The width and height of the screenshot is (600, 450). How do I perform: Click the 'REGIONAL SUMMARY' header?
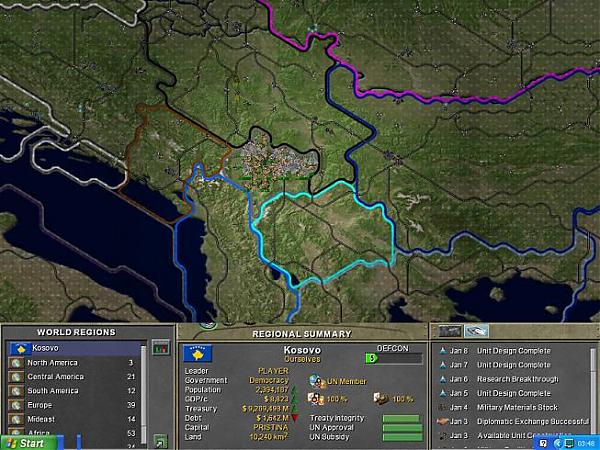[x=302, y=334]
